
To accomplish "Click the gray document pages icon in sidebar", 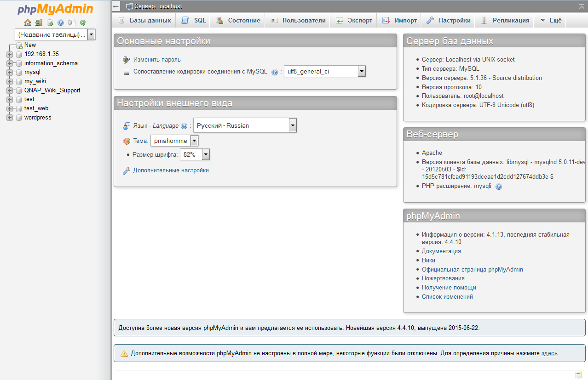I will point(72,23).
